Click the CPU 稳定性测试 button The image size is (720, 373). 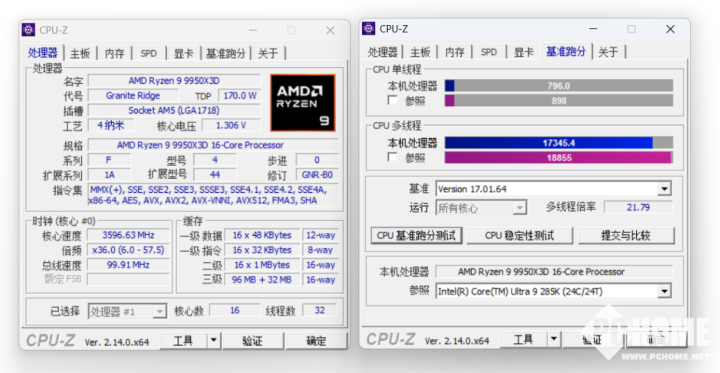tap(520, 236)
